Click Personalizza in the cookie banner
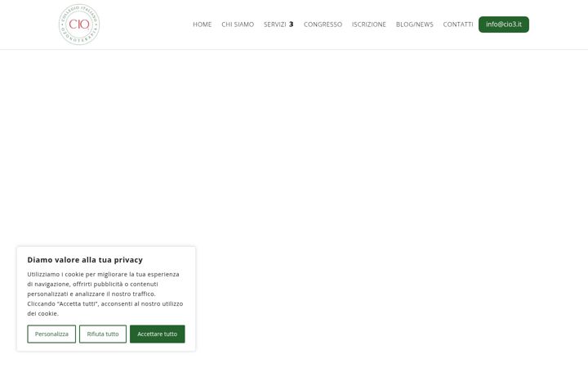 (51, 334)
